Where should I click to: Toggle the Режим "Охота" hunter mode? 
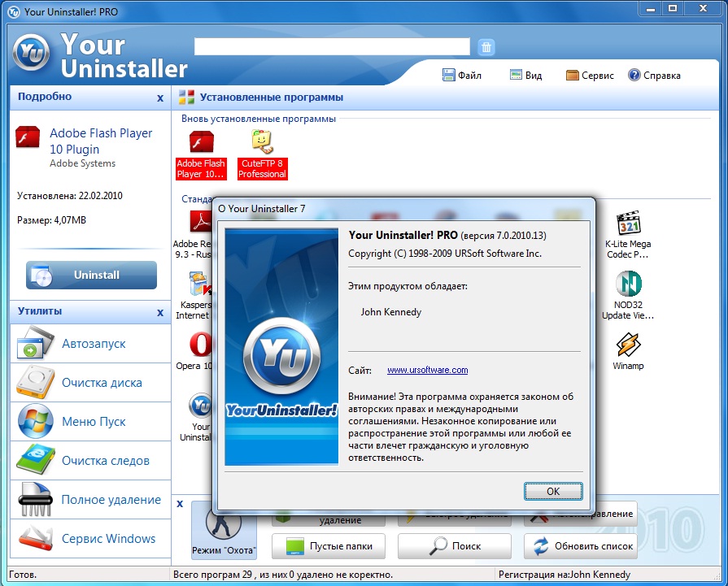click(x=224, y=530)
